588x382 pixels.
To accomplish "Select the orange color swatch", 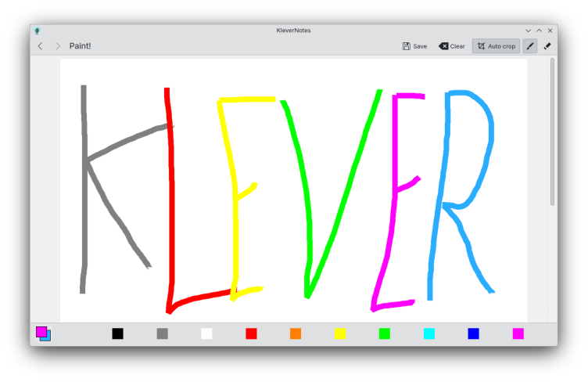I will point(296,333).
